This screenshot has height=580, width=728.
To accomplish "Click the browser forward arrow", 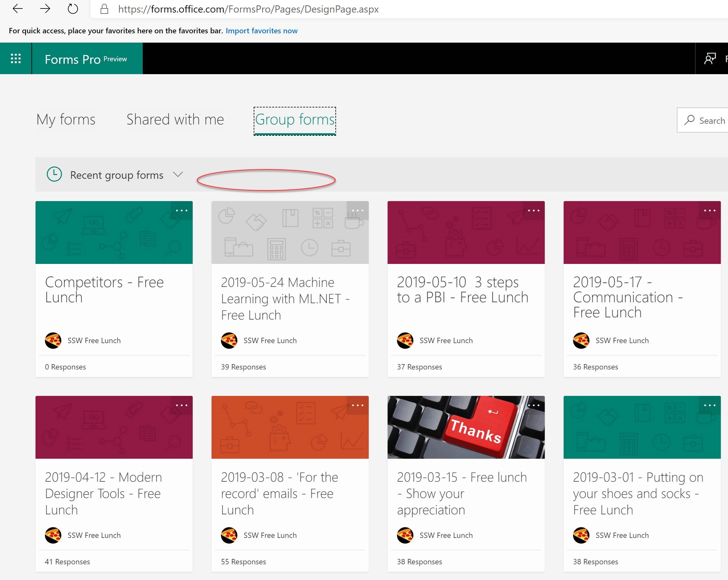I will (45, 9).
